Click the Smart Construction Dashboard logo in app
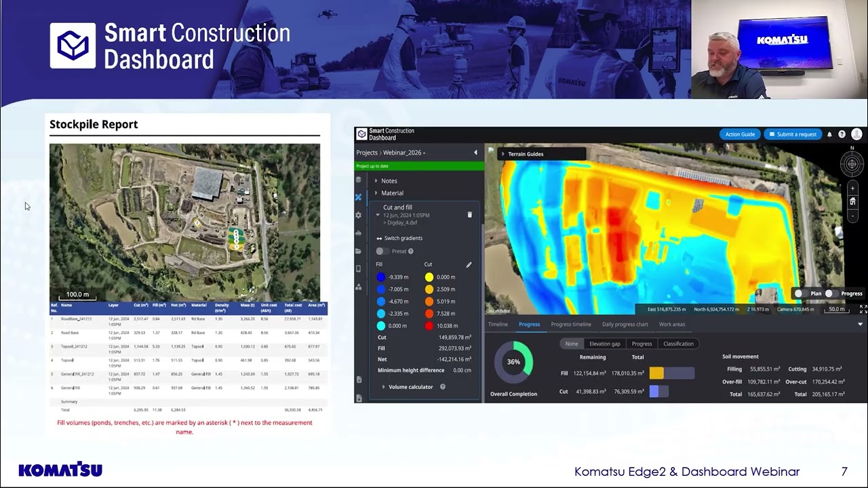 click(386, 134)
